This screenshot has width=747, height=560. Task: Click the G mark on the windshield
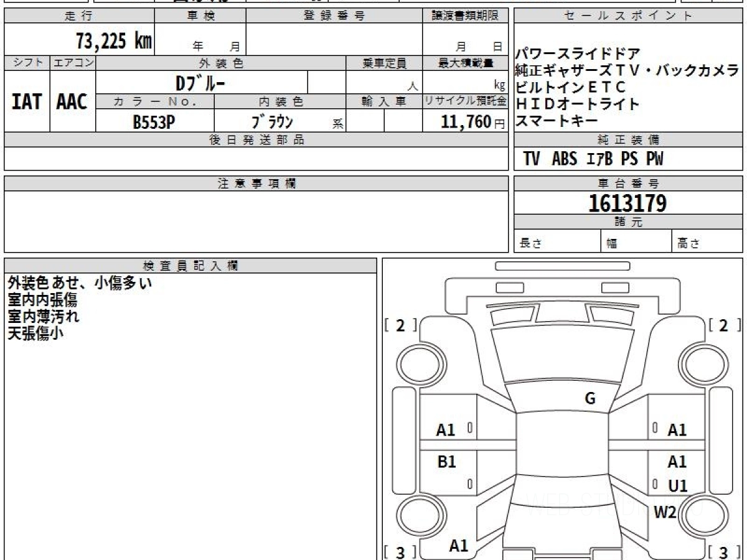point(590,399)
